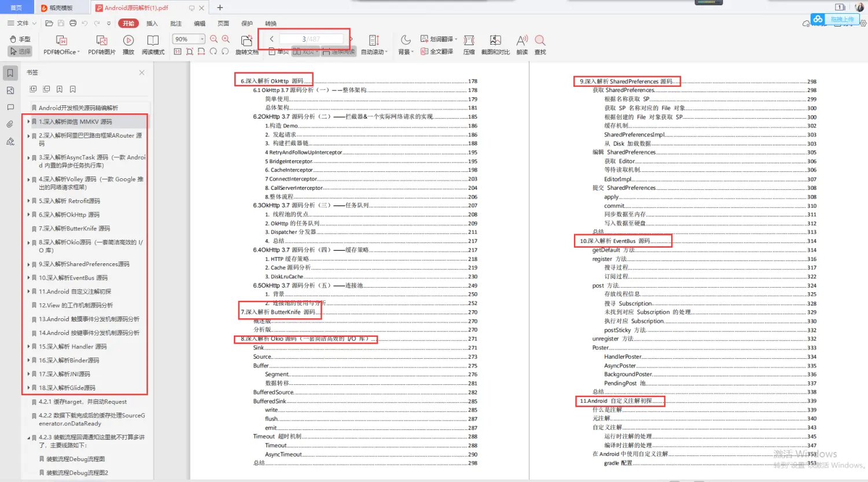868x482 pixels.
Task: Enter 阅读模式 reading mode
Action: click(x=153, y=45)
